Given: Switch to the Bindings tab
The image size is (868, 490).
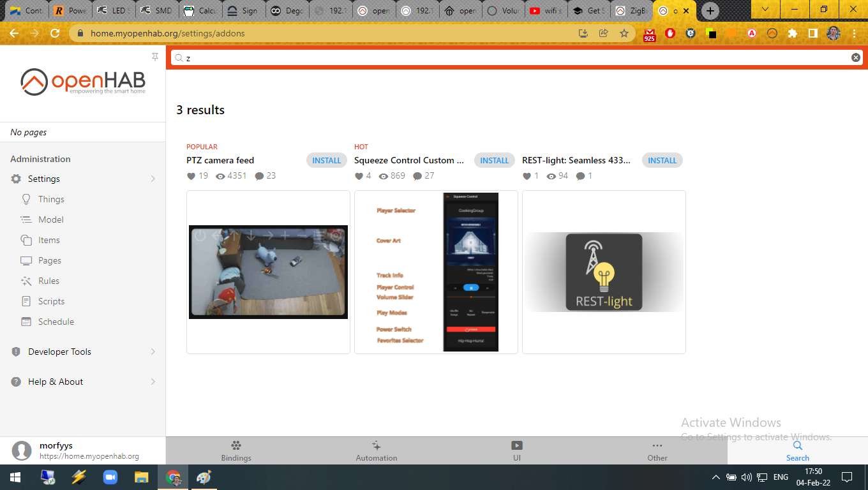Looking at the screenshot, I should click(236, 450).
